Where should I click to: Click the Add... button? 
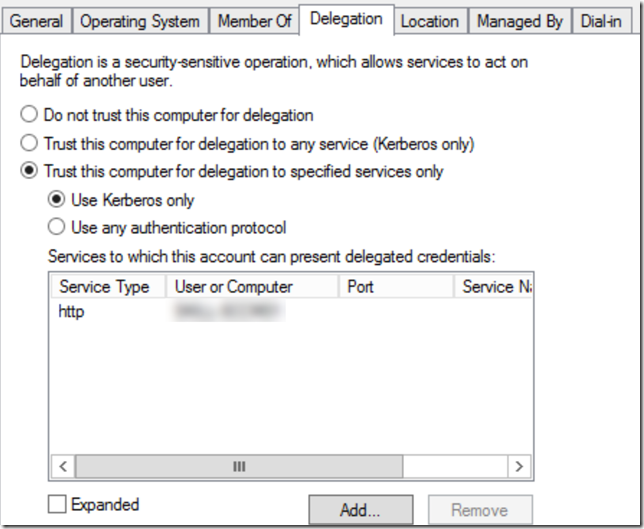(x=360, y=510)
